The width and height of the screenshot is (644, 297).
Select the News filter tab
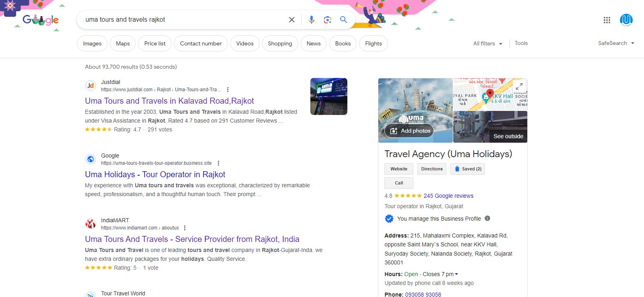point(314,43)
